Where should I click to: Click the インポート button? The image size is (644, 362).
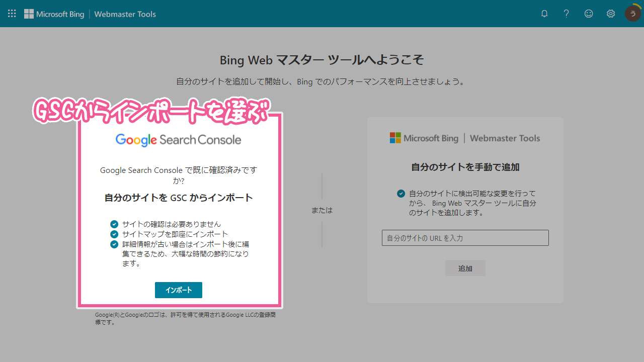tap(179, 290)
